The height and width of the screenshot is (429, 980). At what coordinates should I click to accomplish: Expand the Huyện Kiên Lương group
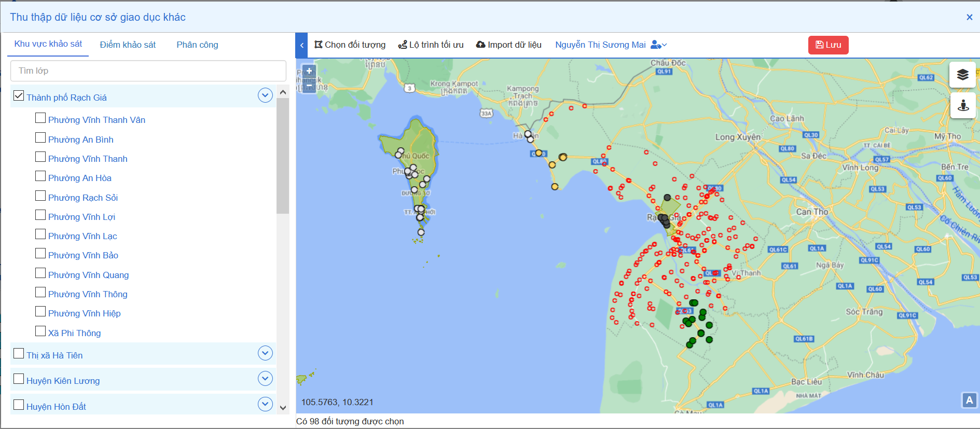click(265, 379)
